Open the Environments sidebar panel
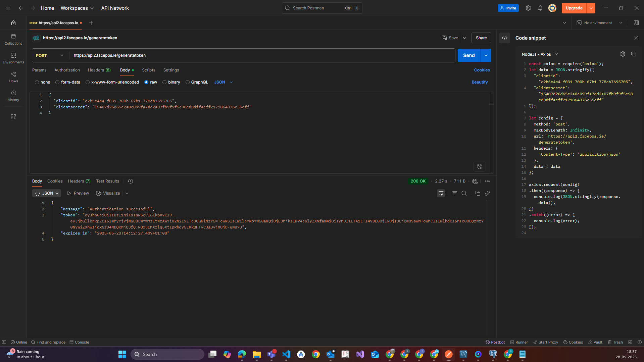This screenshot has width=644, height=362. [x=13, y=58]
